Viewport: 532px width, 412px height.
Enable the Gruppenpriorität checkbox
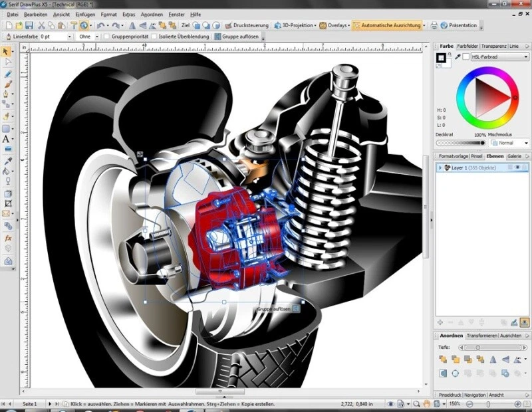pyautogui.click(x=108, y=37)
